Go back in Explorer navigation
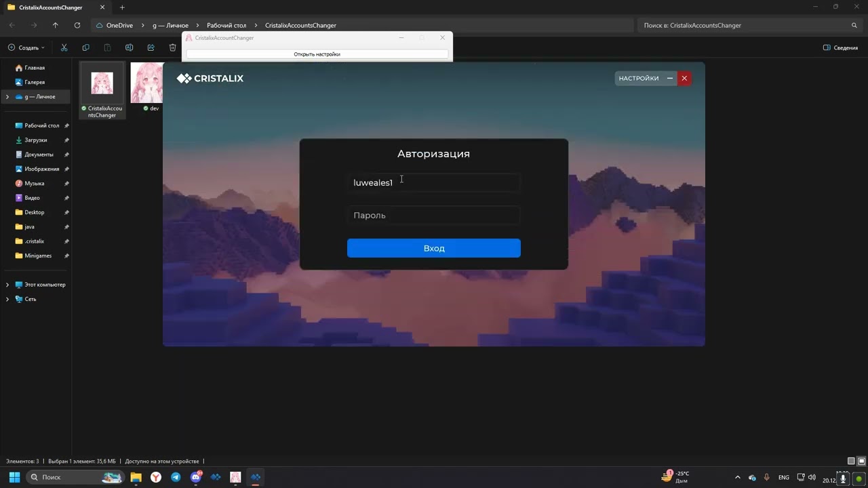Screen dimensions: 868x488 (12, 25)
